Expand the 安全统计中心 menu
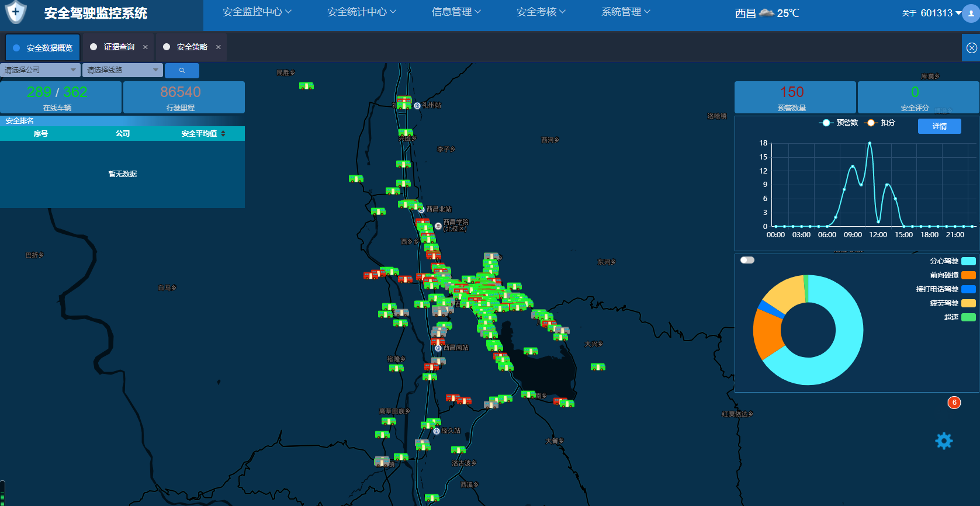 pyautogui.click(x=362, y=12)
